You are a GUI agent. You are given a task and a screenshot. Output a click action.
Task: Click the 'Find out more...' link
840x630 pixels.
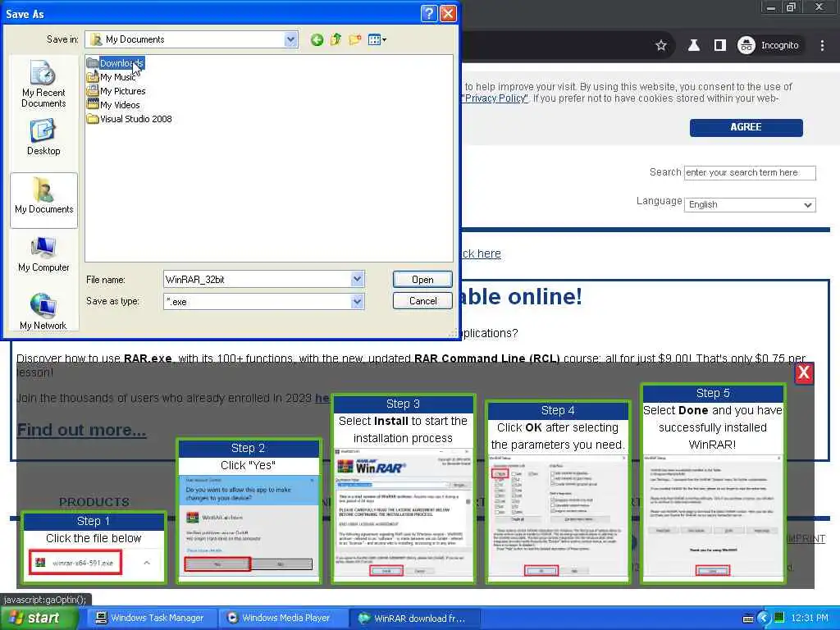(x=81, y=430)
